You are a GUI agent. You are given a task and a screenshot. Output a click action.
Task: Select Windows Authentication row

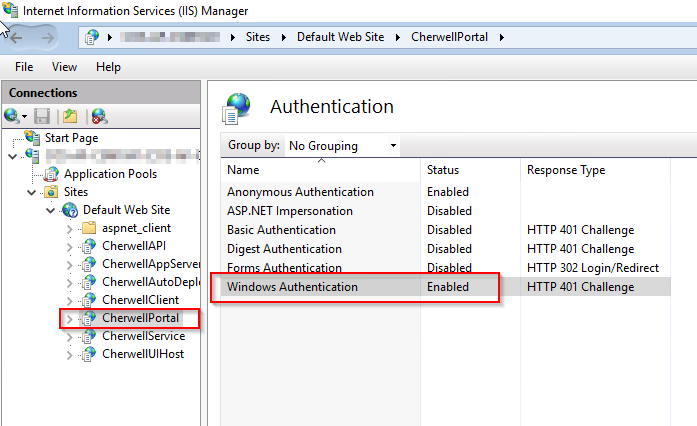[x=292, y=287]
